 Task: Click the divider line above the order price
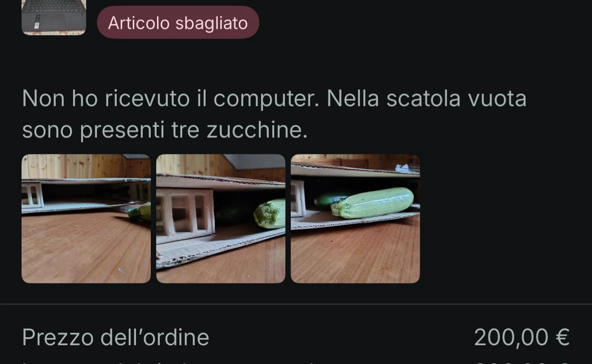(x=296, y=304)
